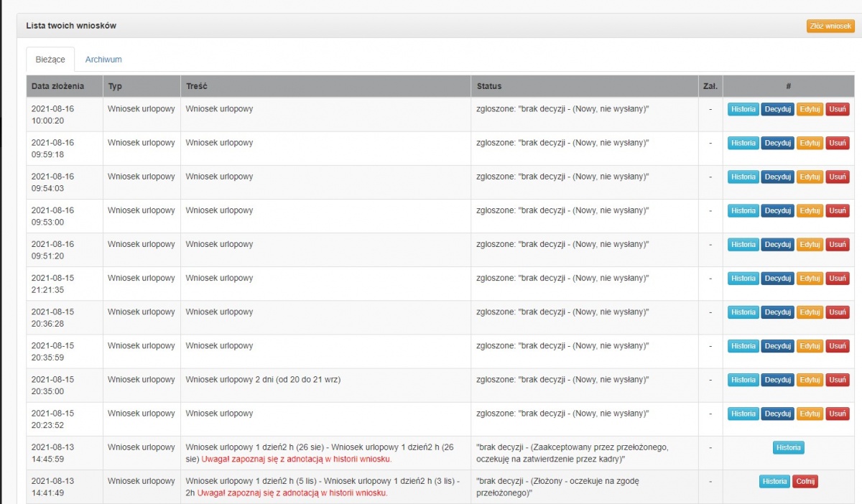Delete the request submitted at 20:23:52
The width and height of the screenshot is (862, 504).
tap(838, 414)
